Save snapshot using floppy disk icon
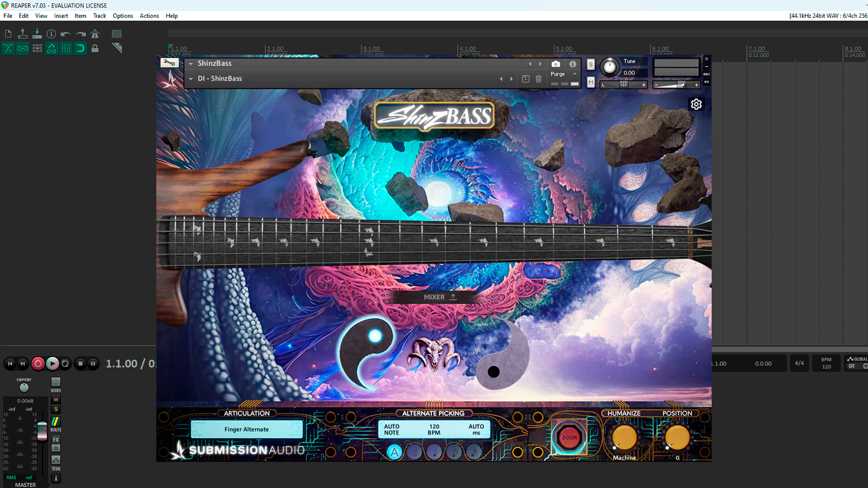 tap(526, 79)
